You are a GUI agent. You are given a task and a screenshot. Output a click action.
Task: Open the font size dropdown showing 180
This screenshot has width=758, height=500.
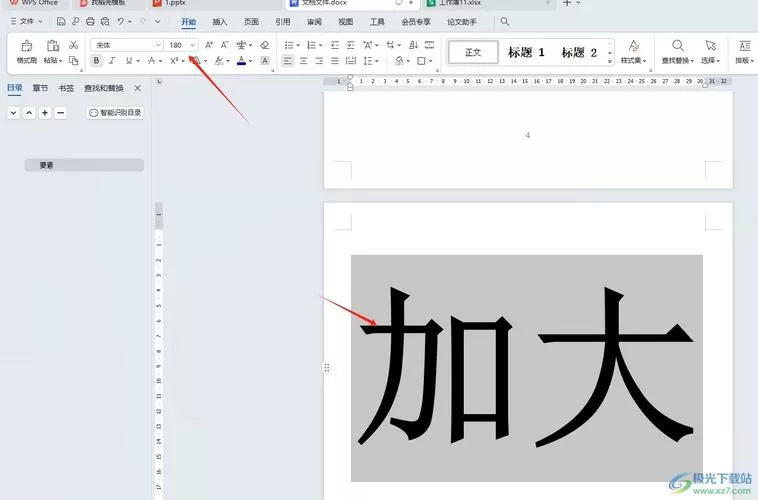pyautogui.click(x=192, y=45)
